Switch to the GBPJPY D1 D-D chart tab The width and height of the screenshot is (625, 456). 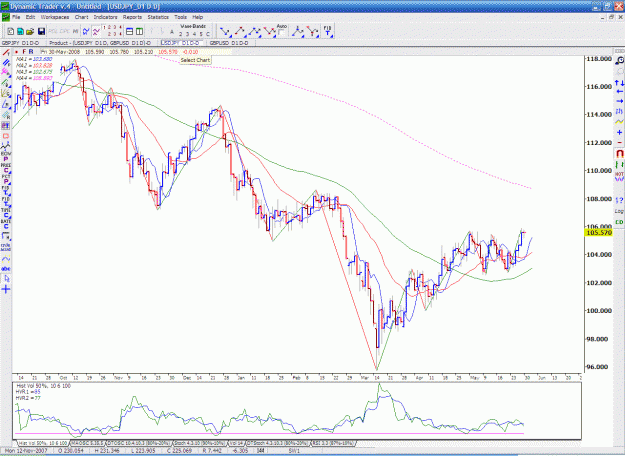point(21,43)
